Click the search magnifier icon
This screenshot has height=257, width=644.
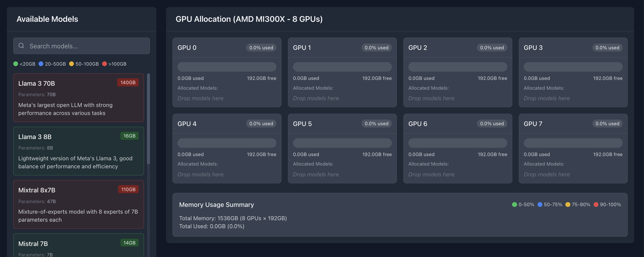(x=21, y=46)
